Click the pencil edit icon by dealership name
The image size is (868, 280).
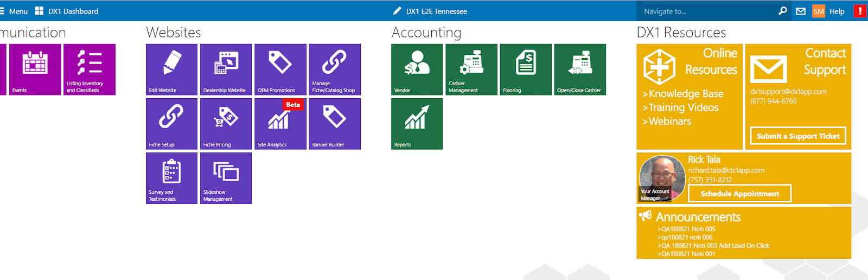(397, 11)
